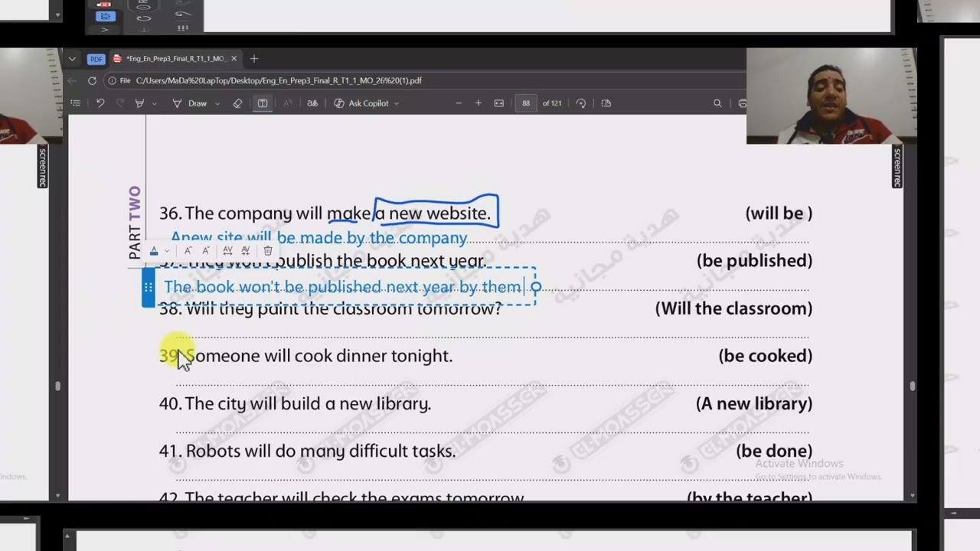Click inside 'The book won't be published' text box

click(342, 287)
